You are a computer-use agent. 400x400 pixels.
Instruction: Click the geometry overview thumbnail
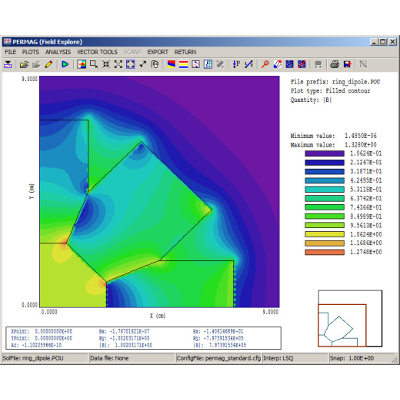350,318
